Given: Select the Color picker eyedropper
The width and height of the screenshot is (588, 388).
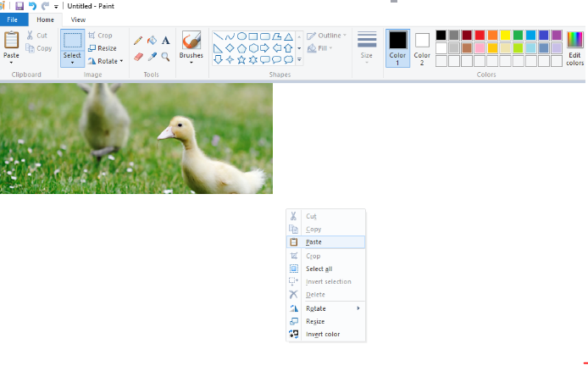Looking at the screenshot, I should [152, 57].
